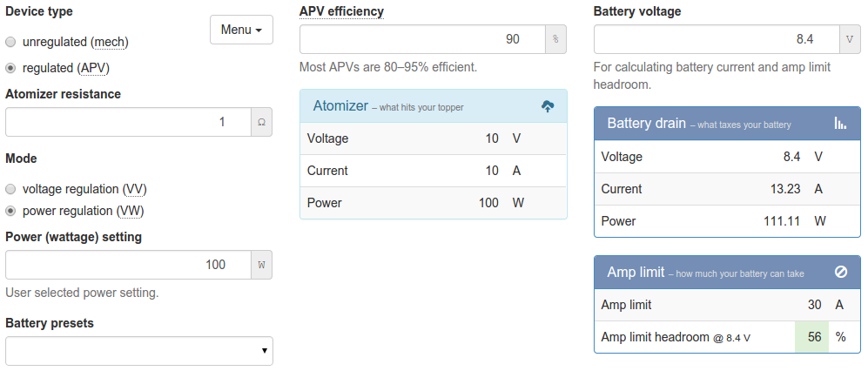
Task: Focus the Atomizer resistance input field
Action: click(128, 123)
